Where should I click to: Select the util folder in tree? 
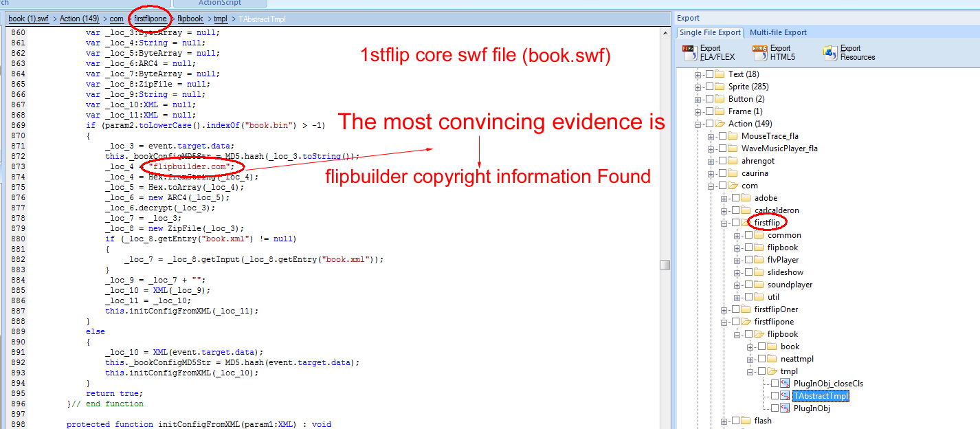773,297
